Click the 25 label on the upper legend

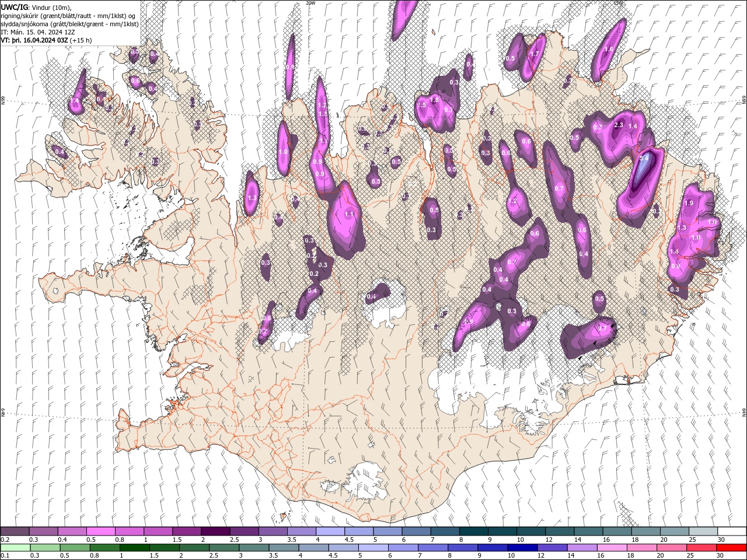coord(693,540)
